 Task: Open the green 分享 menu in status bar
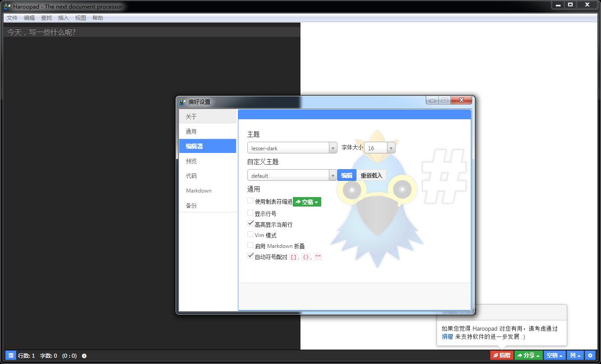(528, 355)
